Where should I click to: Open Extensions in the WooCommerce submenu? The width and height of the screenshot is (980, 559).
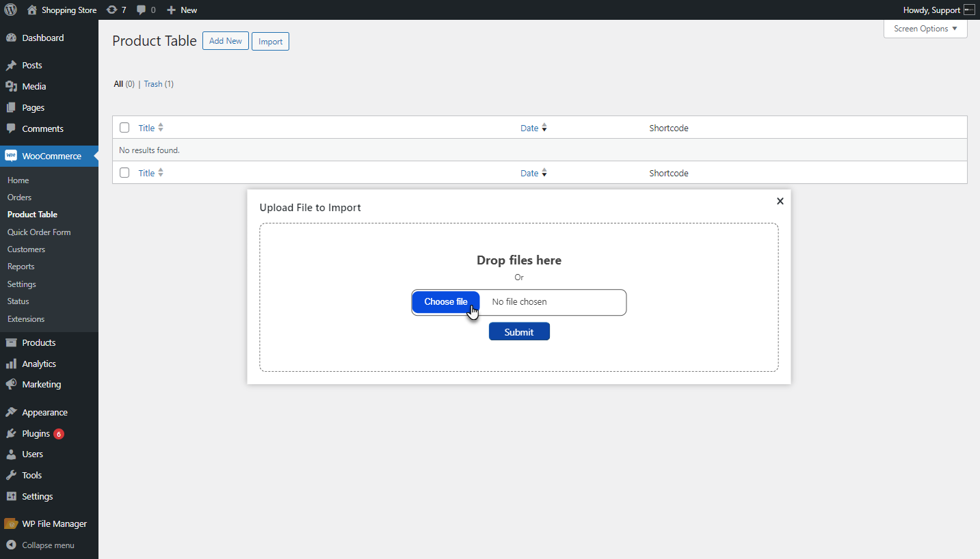click(26, 319)
